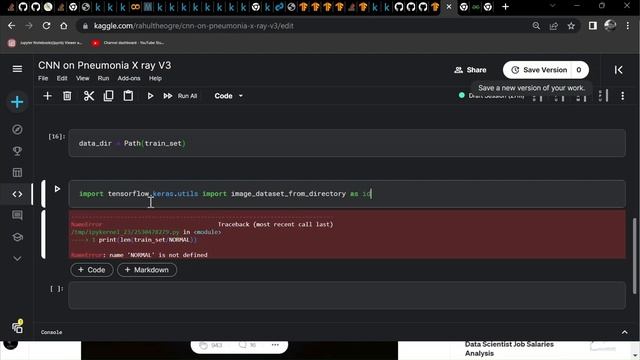Image resolution: width=640 pixels, height=360 pixels.
Task: Open notebook toolbar three-dot menu
Action: 622,96
